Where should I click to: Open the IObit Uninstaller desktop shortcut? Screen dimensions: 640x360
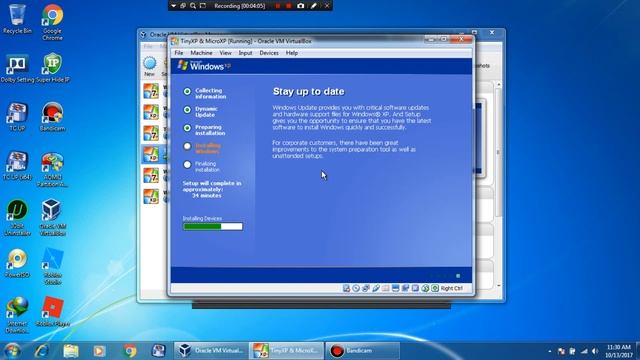click(x=17, y=218)
